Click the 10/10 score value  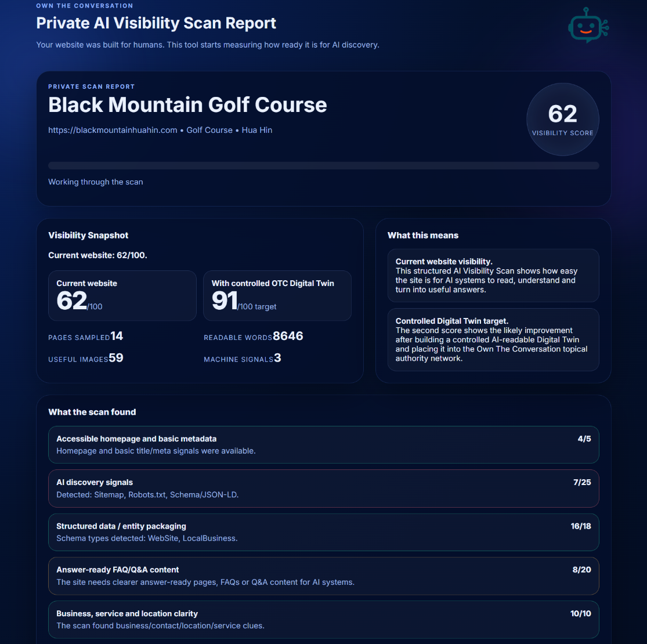tap(581, 613)
